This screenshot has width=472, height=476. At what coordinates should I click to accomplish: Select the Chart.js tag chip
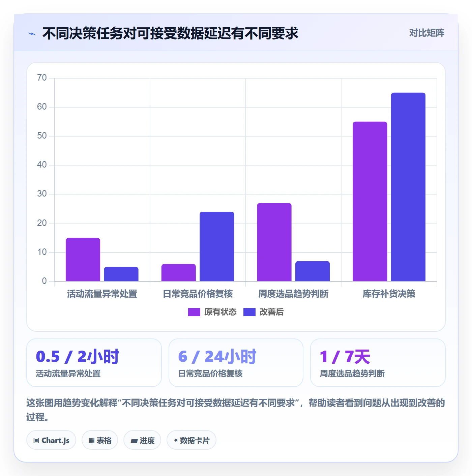pyautogui.click(x=51, y=440)
